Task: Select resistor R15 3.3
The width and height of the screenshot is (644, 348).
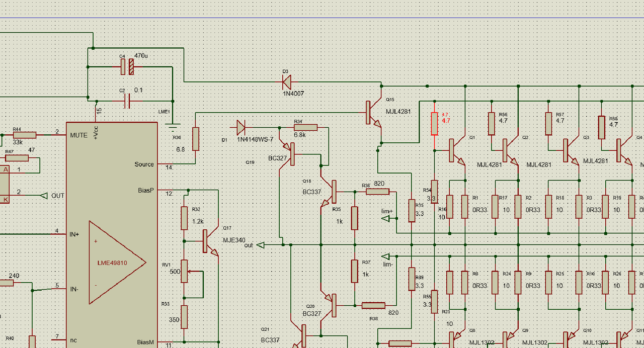Action: [412, 210]
